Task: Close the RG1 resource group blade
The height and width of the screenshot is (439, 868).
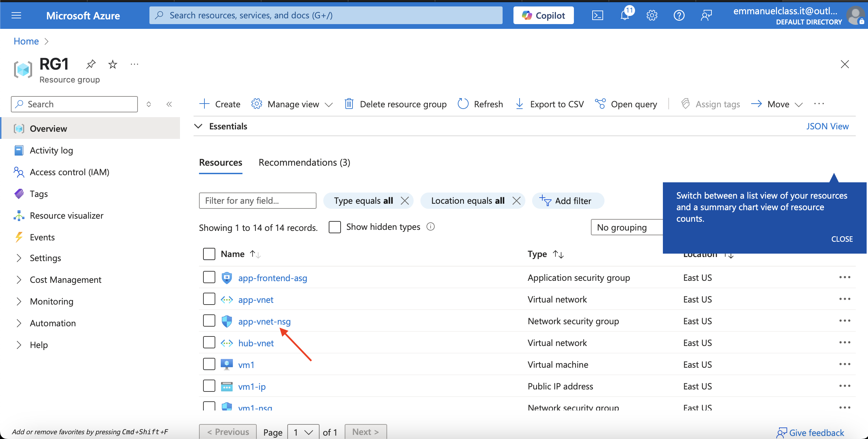Action: [845, 64]
